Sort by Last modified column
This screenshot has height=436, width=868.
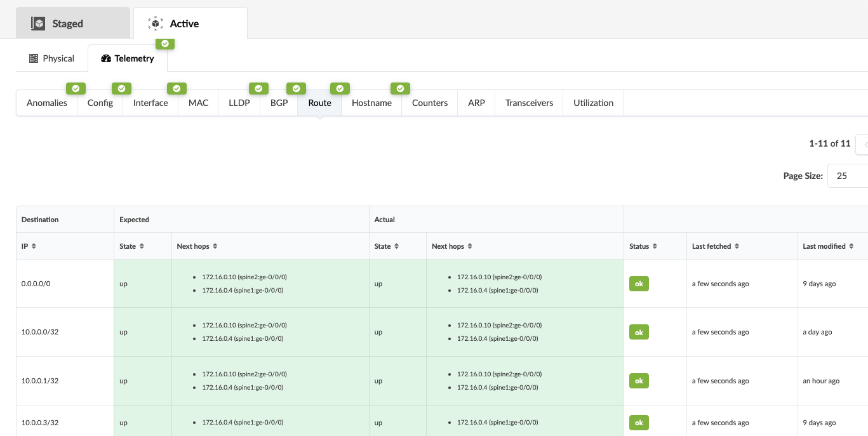851,246
